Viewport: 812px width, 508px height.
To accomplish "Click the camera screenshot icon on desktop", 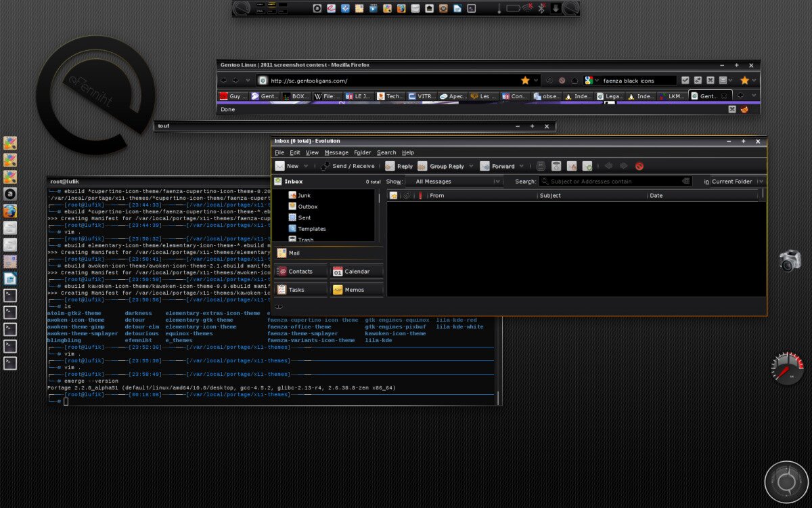I will [x=789, y=261].
